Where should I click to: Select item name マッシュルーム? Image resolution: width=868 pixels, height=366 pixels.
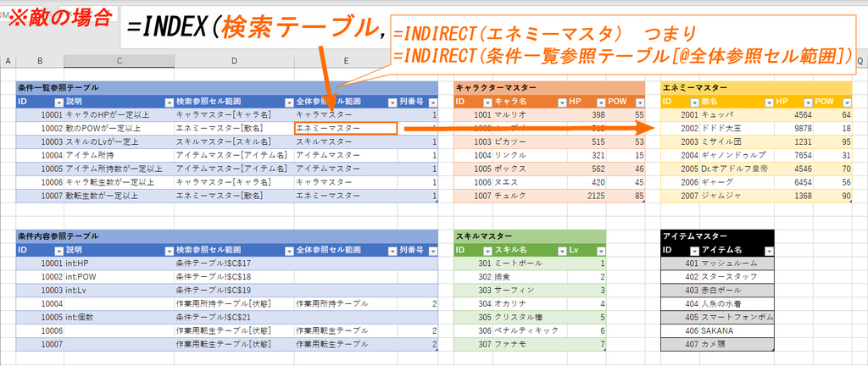[737, 263]
